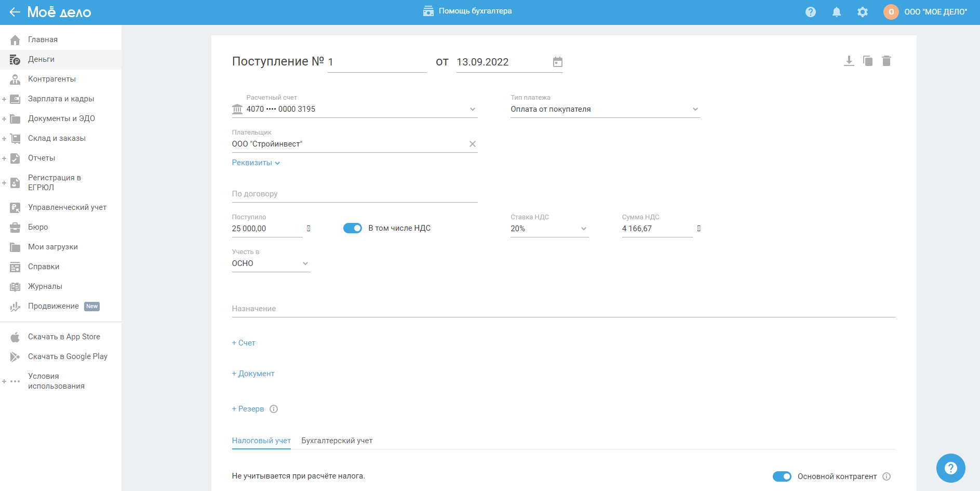Click the back arrow in the header

15,12
